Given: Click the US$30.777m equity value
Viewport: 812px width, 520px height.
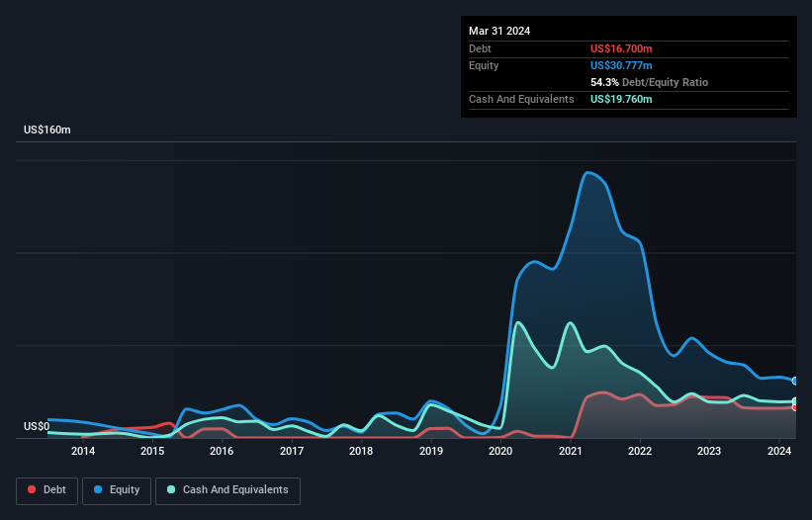Looking at the screenshot, I should [x=621, y=65].
